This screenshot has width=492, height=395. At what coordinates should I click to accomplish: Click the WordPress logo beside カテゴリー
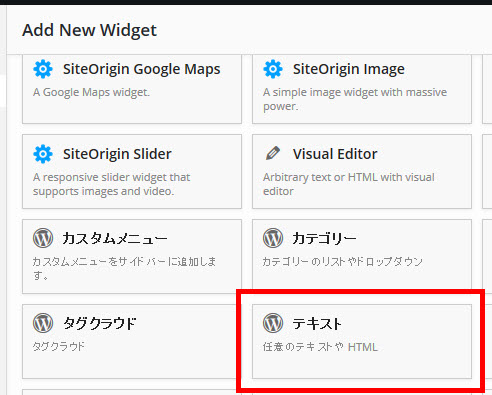[273, 238]
